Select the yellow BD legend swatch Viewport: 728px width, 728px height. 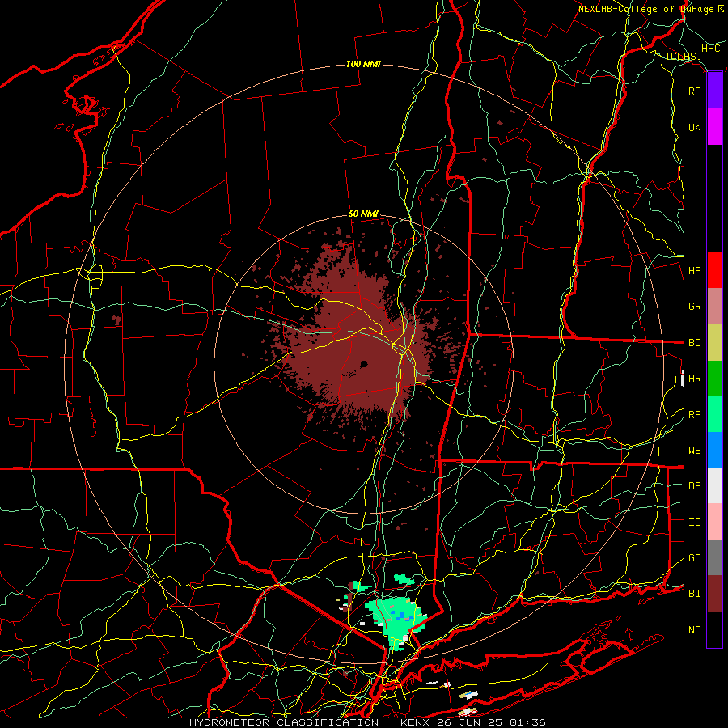point(714,343)
